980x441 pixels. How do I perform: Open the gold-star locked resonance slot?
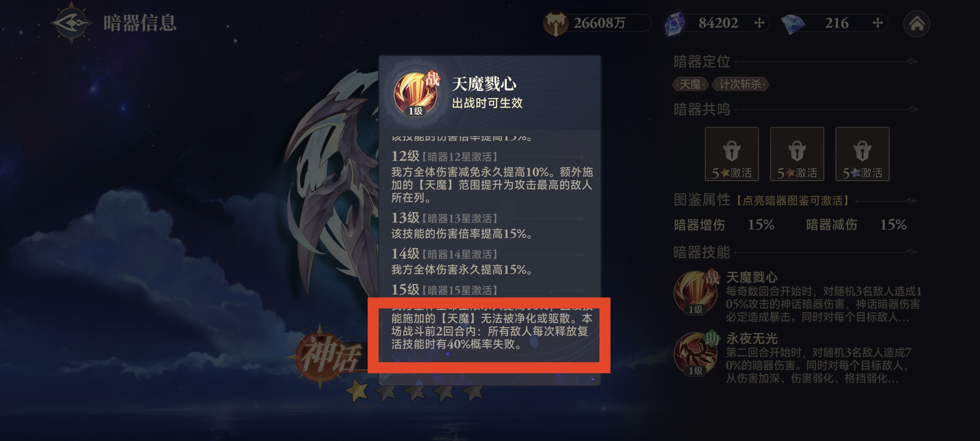pos(731,154)
